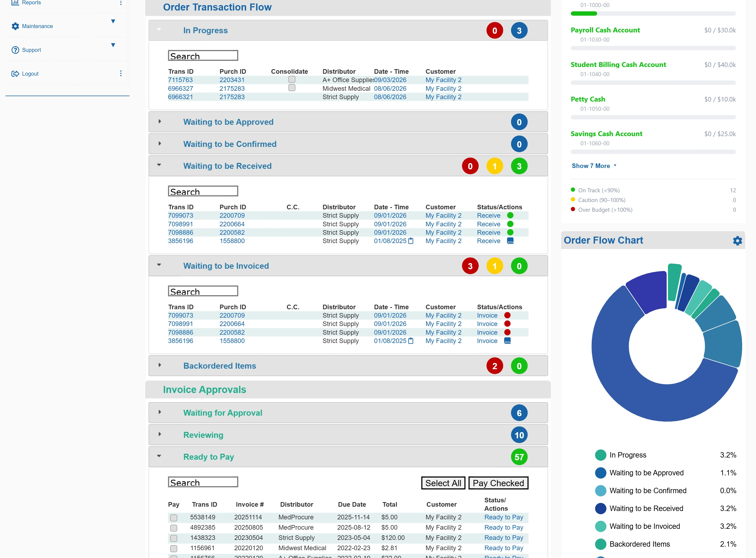
Task: Open Ready to Pay link for 5538149
Action: click(x=504, y=517)
